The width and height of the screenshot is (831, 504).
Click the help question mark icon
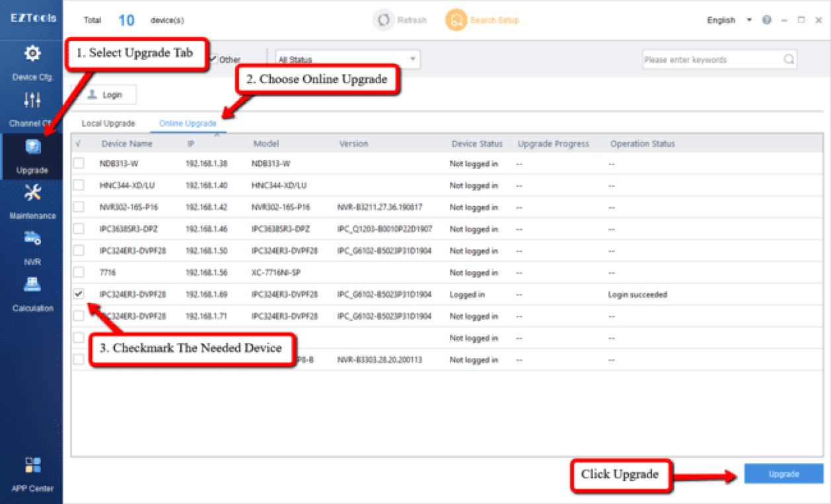pyautogui.click(x=766, y=20)
